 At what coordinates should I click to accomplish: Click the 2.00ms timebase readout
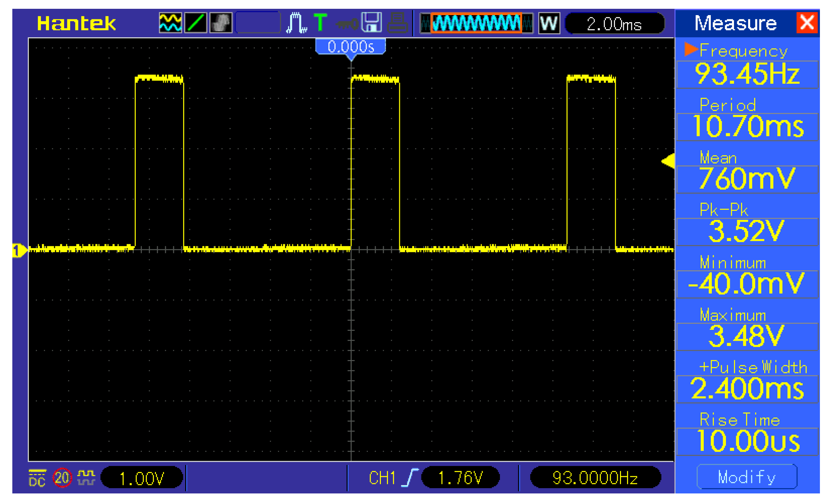coord(614,24)
